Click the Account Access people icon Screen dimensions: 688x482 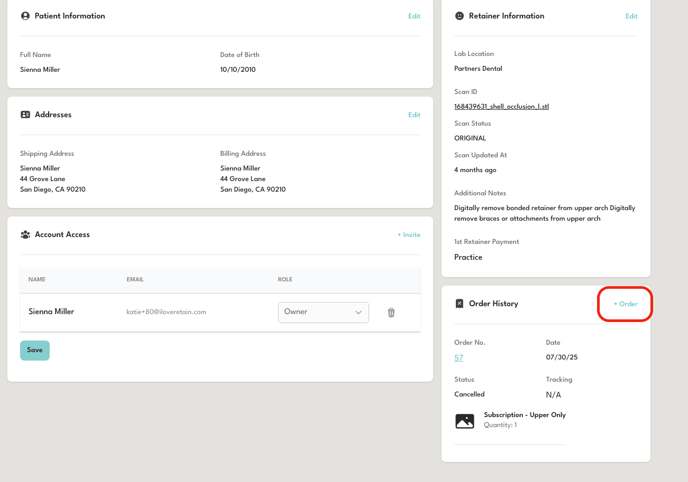[25, 235]
